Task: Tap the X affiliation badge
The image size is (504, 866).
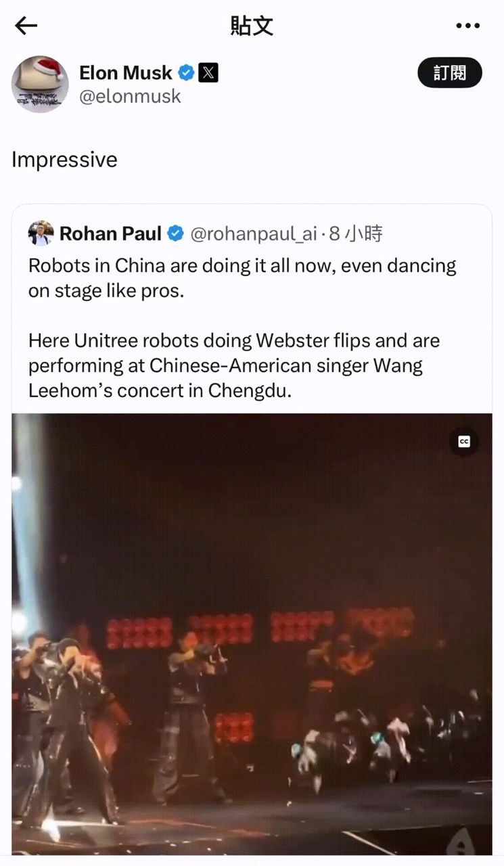Action: click(x=208, y=72)
